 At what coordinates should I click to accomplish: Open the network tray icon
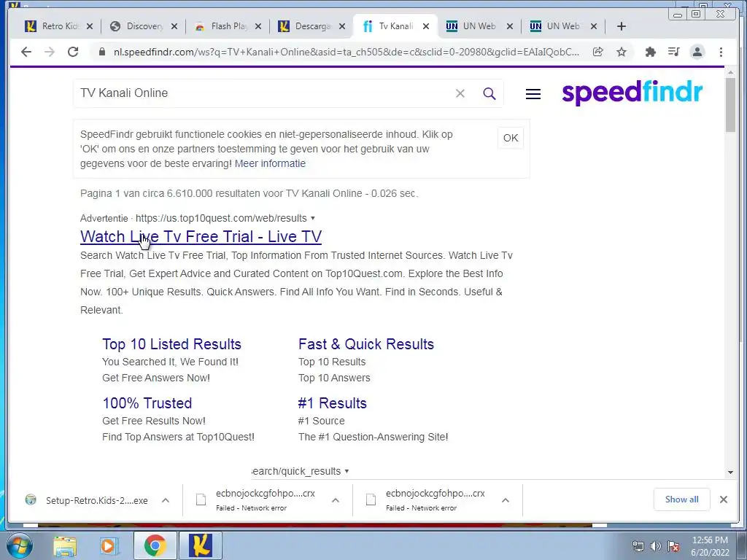point(638,546)
